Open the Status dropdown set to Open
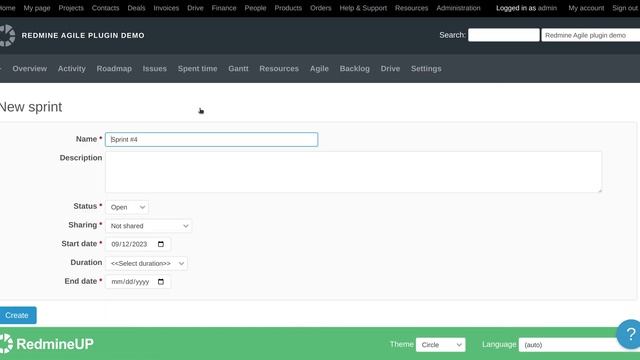The image size is (640, 360). pos(127,207)
